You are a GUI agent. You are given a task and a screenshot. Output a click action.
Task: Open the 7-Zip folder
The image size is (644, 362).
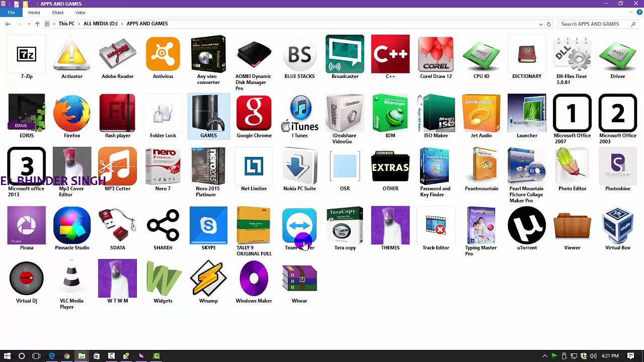27,57
